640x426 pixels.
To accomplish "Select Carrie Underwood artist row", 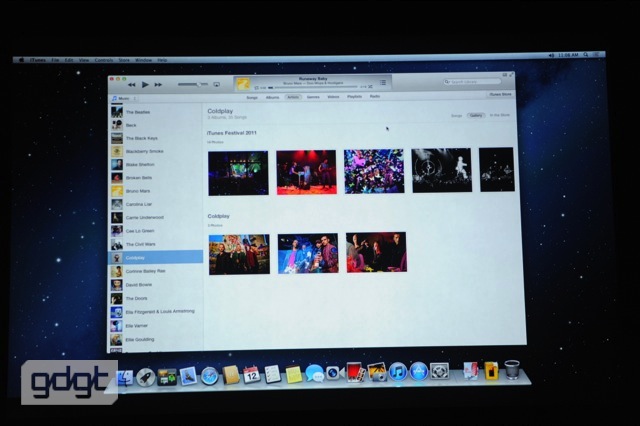I will click(156, 217).
